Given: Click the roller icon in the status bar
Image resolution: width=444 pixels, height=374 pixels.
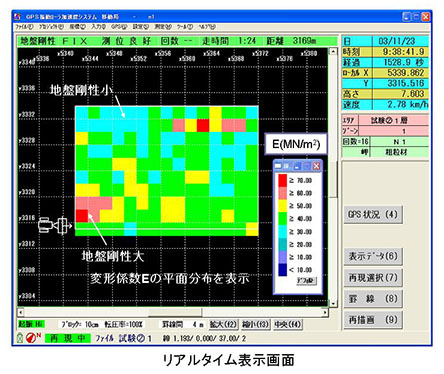Looking at the screenshot, I should 20,338.
